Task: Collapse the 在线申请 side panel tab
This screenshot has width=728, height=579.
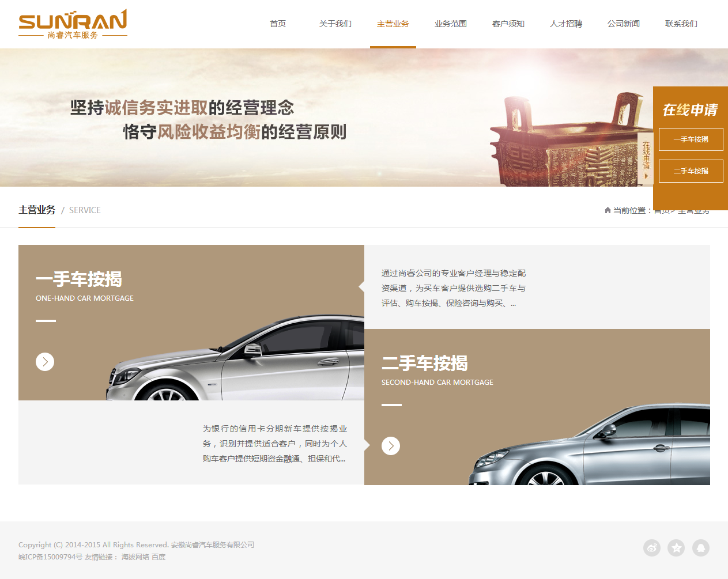Action: tap(646, 159)
